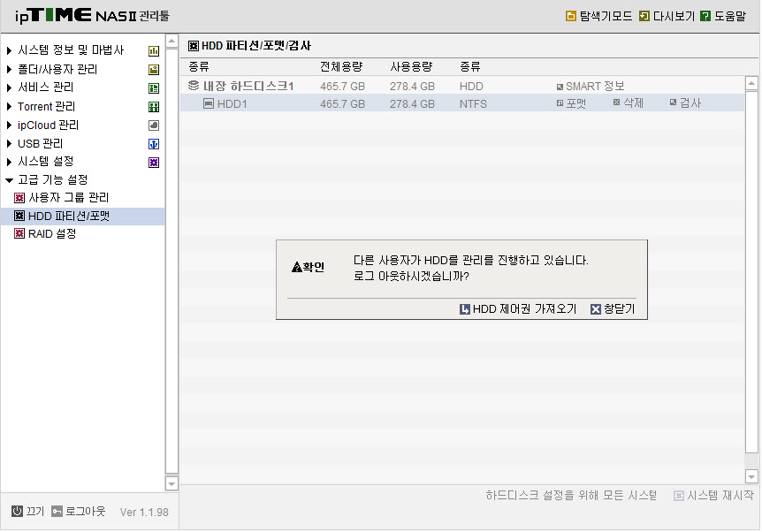Click the 시스템 설정 purple icon
The image size is (762, 532).
point(154,163)
